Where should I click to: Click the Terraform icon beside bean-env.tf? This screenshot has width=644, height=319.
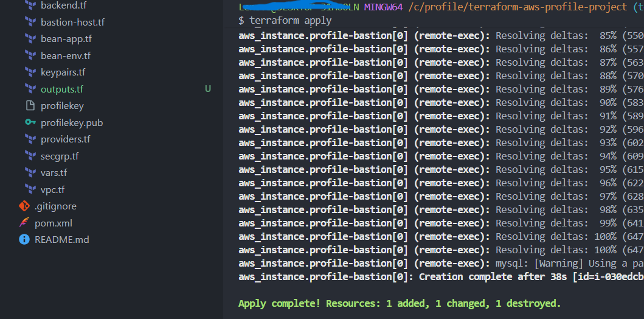coord(30,55)
